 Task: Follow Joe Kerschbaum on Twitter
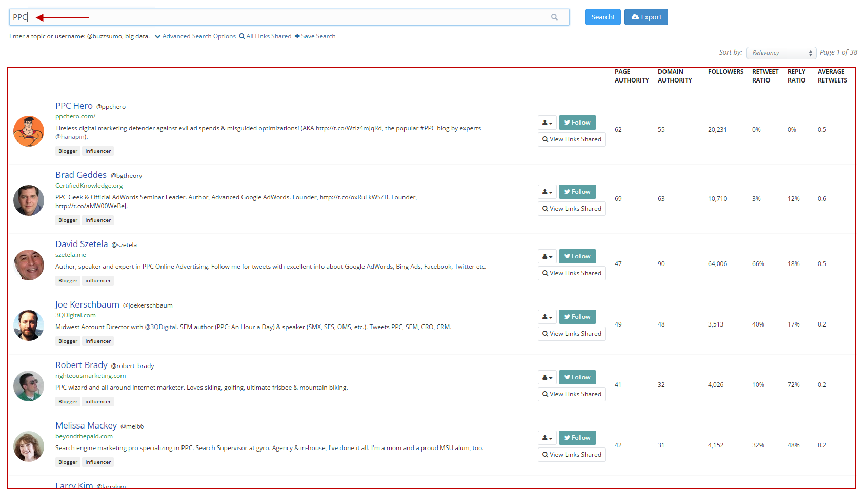[x=577, y=317]
